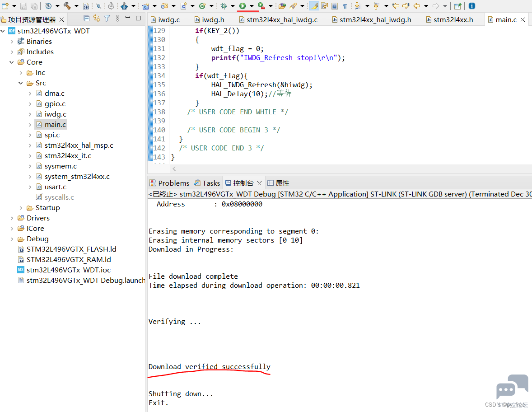The height and width of the screenshot is (412, 532).
Task: Open the External Tools dropdown arrow
Action: coord(271,6)
